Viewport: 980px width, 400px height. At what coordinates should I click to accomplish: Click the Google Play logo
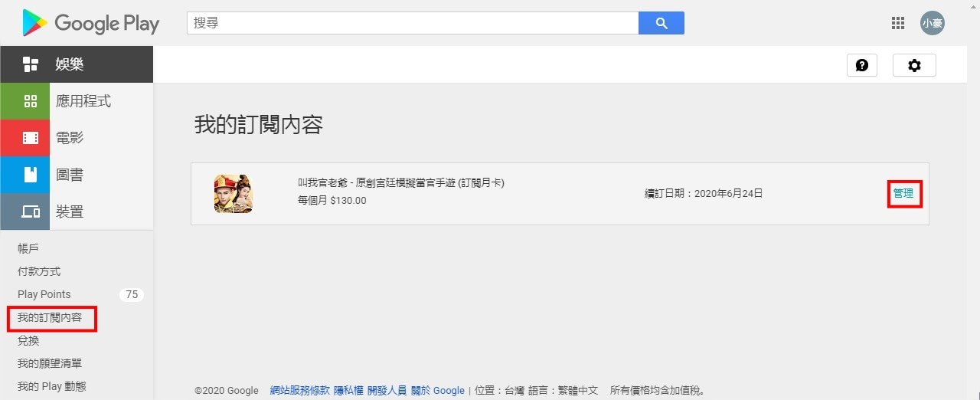(90, 23)
